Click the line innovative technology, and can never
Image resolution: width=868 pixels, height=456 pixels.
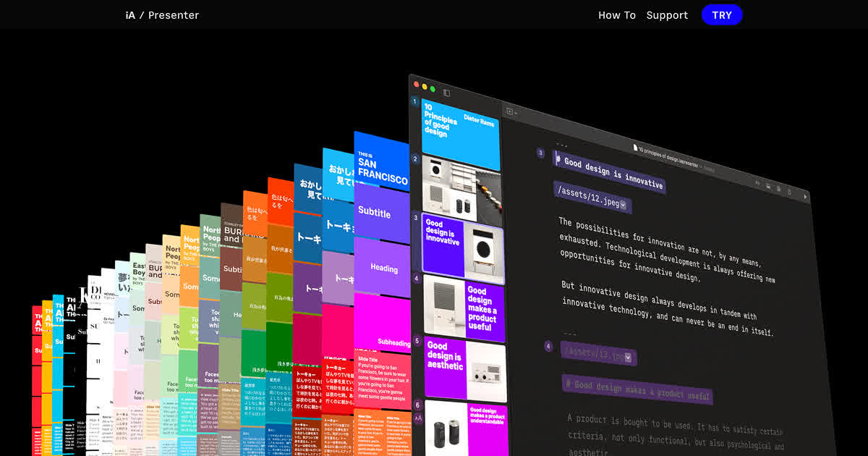tap(668, 318)
